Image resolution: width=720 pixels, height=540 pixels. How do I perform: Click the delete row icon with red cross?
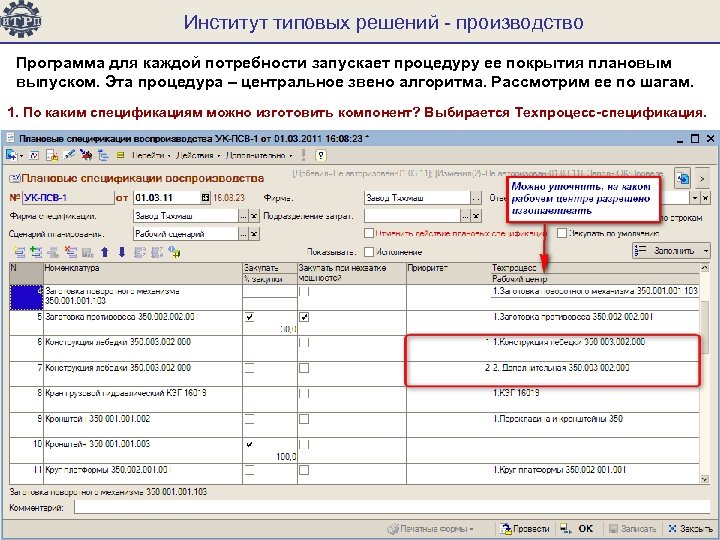pos(70,252)
